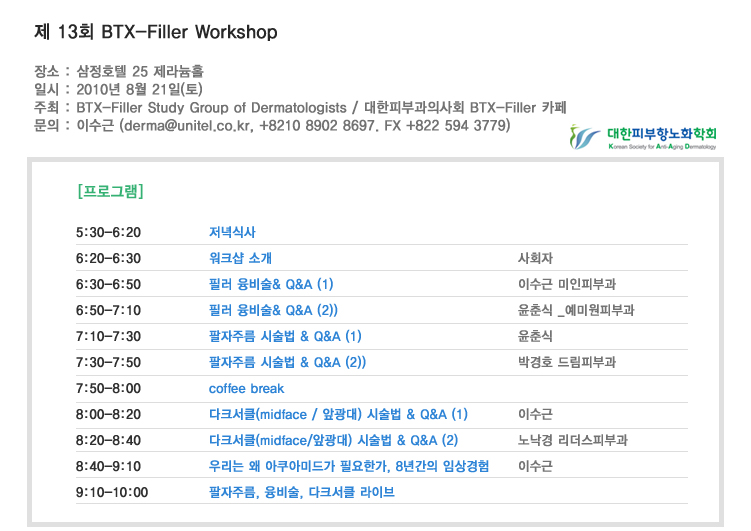
Task: Click the coffee break entry
Action: (x=246, y=388)
